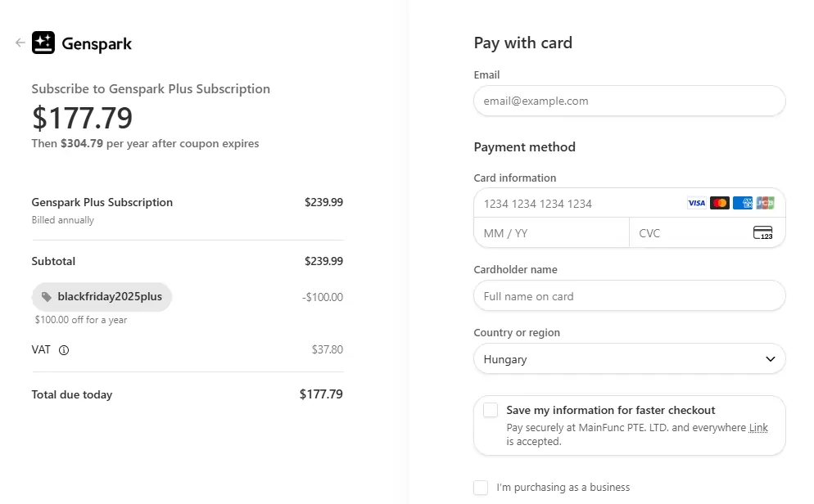The image size is (814, 504).
Task: Check I'm purchasing as a business
Action: [481, 487]
